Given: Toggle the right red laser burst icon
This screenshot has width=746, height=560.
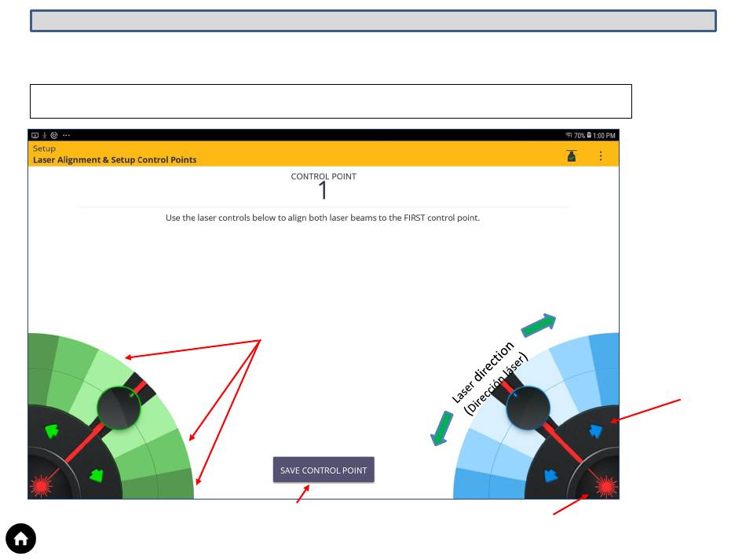Looking at the screenshot, I should (x=606, y=486).
